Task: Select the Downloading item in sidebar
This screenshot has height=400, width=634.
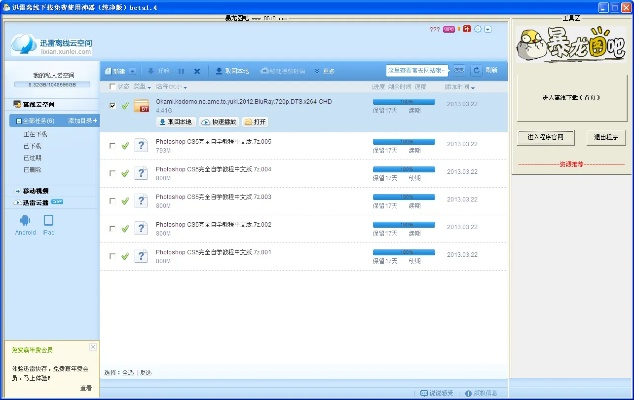Action: pos(35,133)
